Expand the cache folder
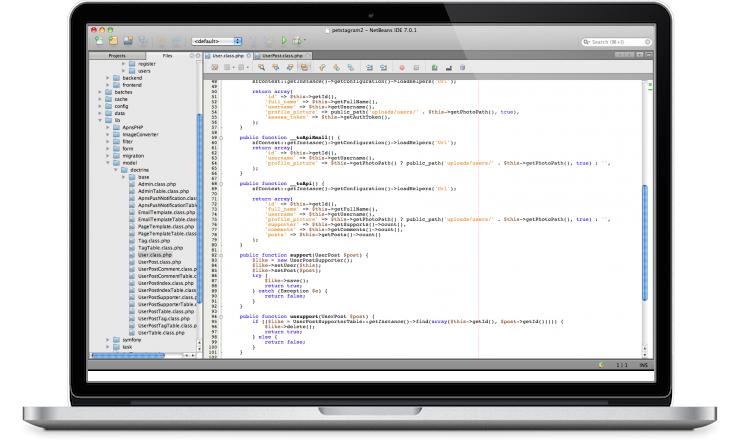The width and height of the screenshot is (740, 440). [100, 99]
